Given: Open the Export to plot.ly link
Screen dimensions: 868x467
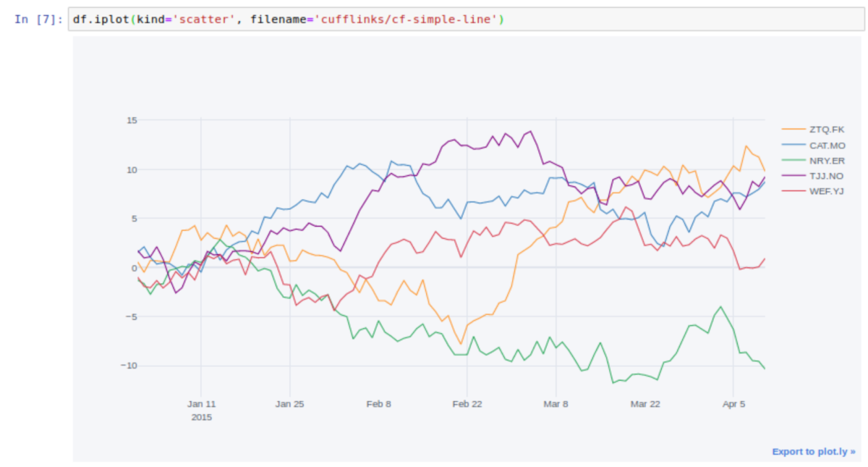Looking at the screenshot, I should [x=813, y=451].
